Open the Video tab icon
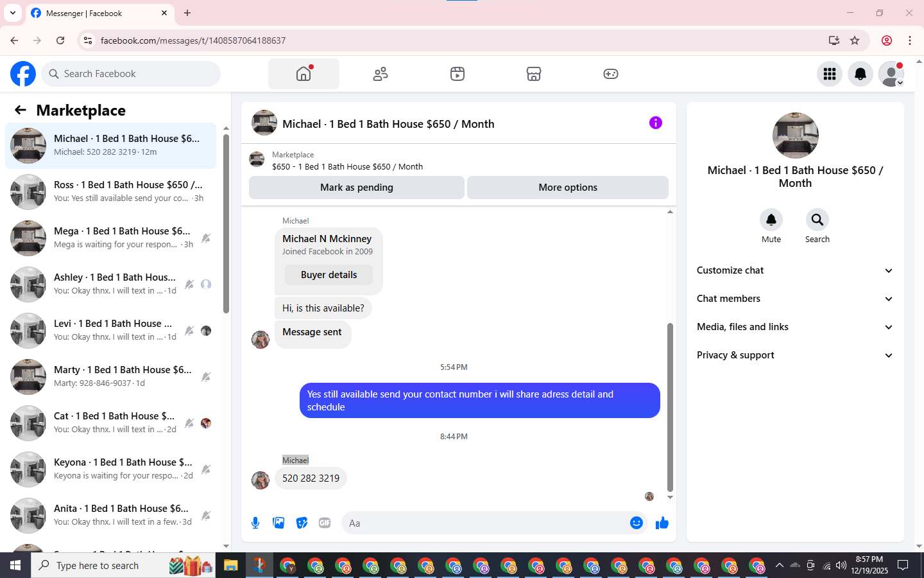The height and width of the screenshot is (578, 924). (458, 74)
